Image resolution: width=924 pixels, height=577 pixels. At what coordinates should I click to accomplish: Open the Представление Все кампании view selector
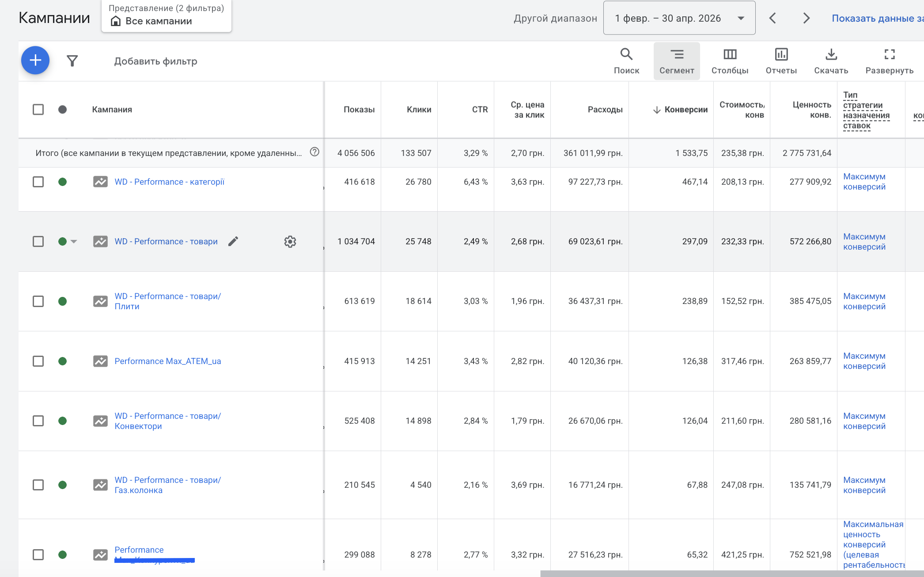click(x=167, y=16)
